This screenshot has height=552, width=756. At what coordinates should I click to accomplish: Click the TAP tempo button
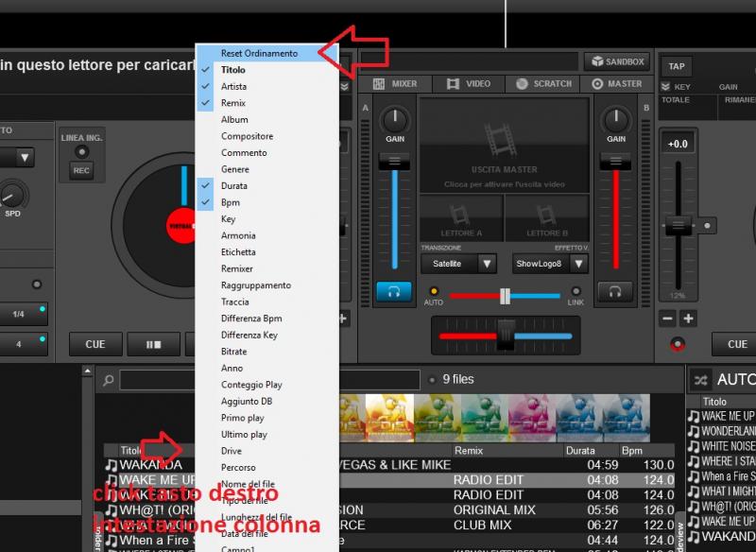coord(676,66)
